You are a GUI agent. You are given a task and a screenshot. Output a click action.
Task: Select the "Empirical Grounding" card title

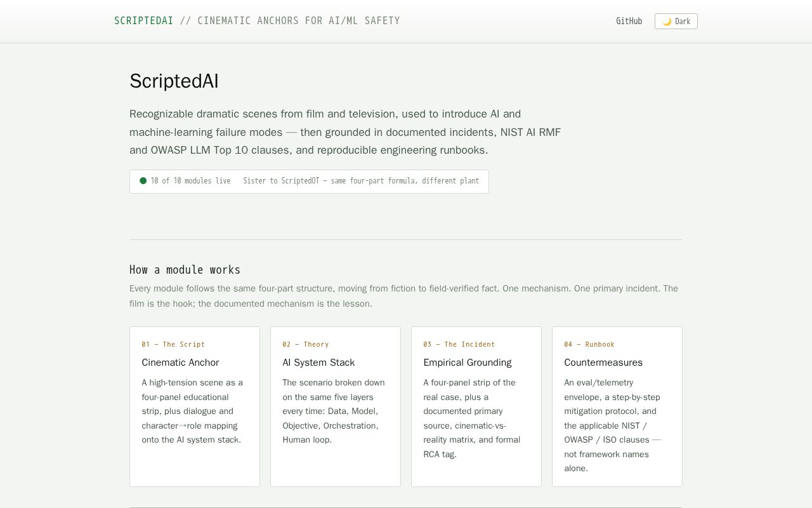coord(468,363)
